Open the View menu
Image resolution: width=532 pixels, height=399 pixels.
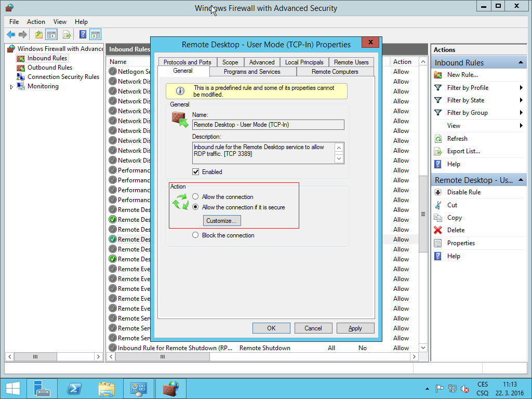tap(60, 22)
